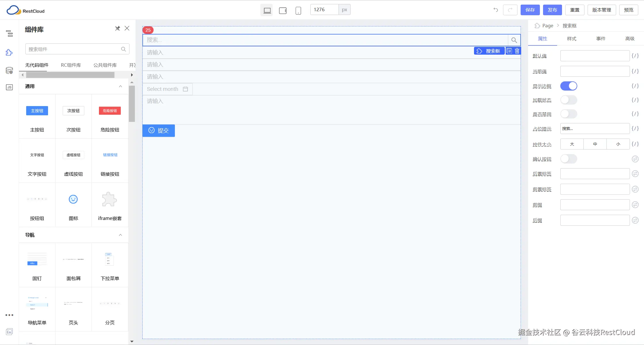Close the component library panel
Image resolution: width=644 pixels, height=345 pixels.
pos(127,28)
